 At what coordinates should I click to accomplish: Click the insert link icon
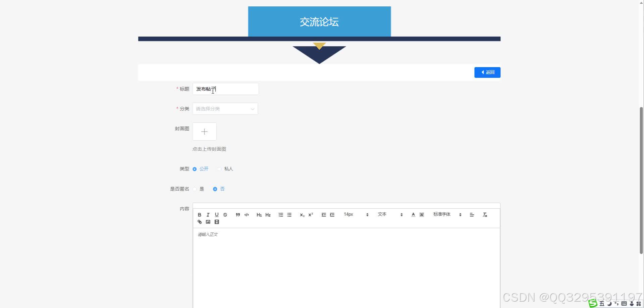(x=200, y=222)
